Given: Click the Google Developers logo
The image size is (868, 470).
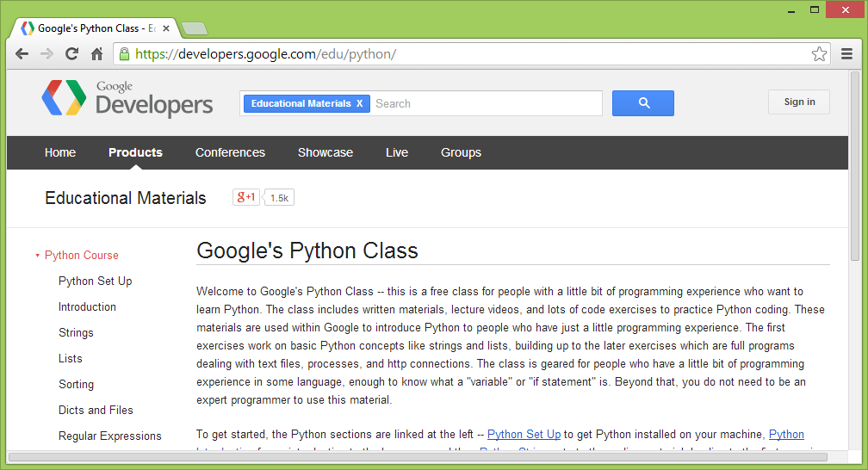Looking at the screenshot, I should (x=127, y=98).
